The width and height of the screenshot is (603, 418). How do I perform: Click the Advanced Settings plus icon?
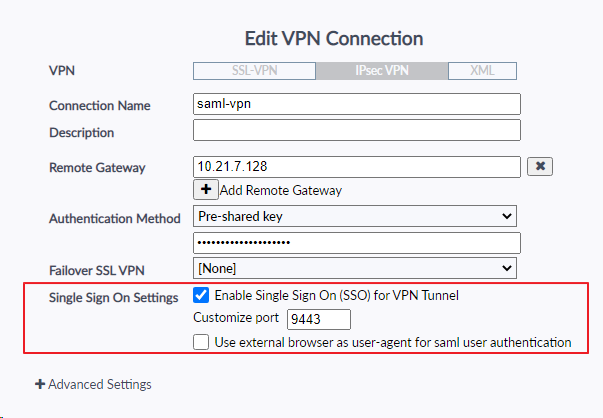point(40,384)
